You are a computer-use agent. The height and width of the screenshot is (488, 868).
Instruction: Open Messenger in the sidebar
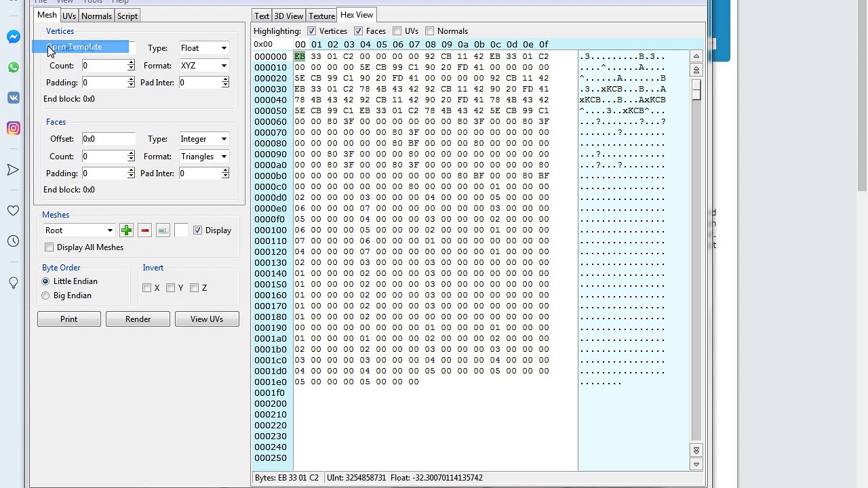(x=14, y=37)
